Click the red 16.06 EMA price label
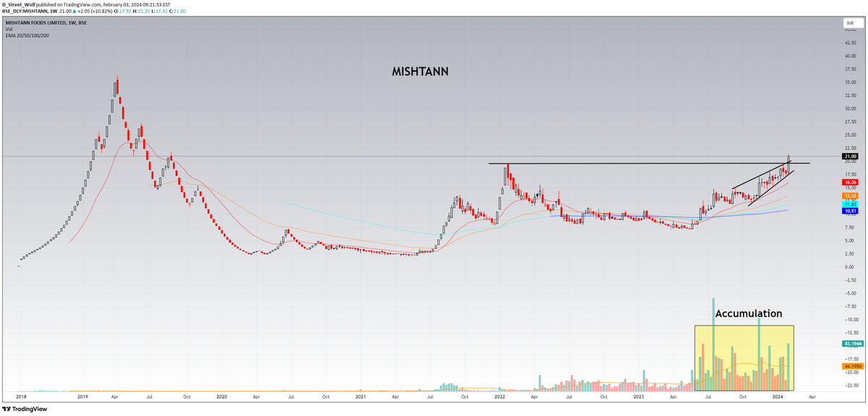Image resolution: width=868 pixels, height=416 pixels. pos(850,183)
